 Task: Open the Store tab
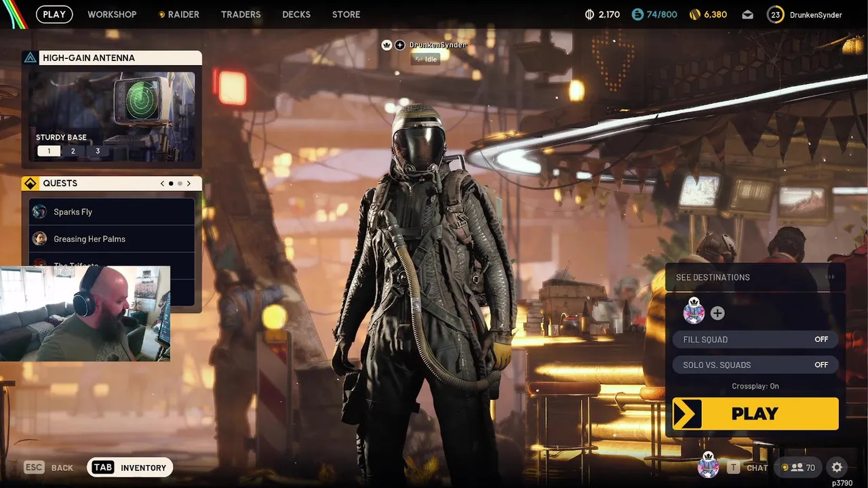pos(346,14)
